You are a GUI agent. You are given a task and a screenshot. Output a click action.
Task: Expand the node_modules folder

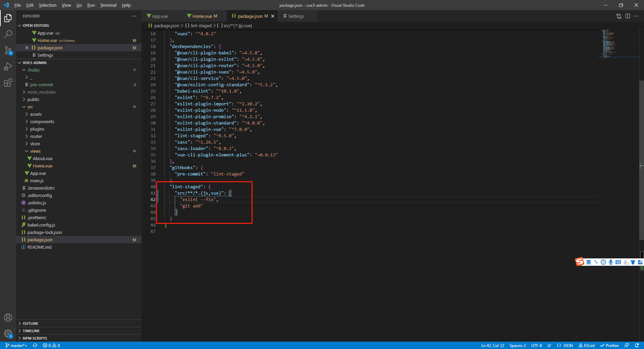(x=78, y=92)
